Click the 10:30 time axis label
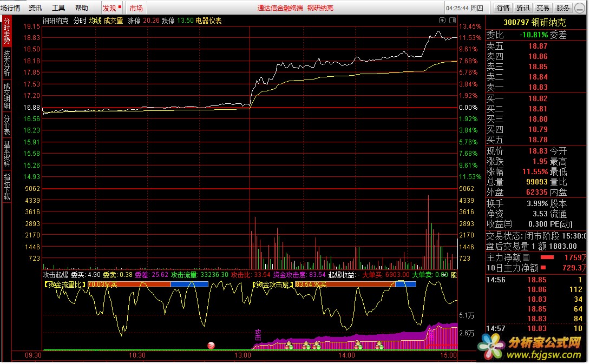The width and height of the screenshot is (590, 364). click(x=137, y=355)
